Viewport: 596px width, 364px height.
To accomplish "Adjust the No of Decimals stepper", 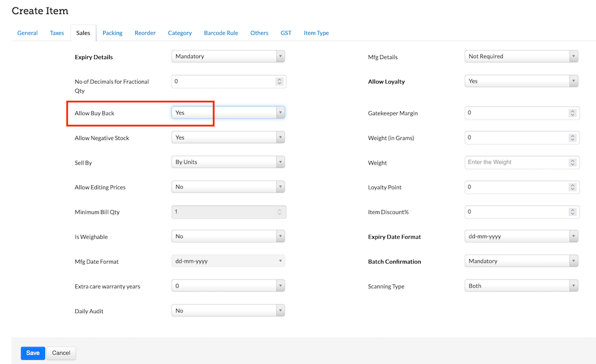I will point(280,81).
